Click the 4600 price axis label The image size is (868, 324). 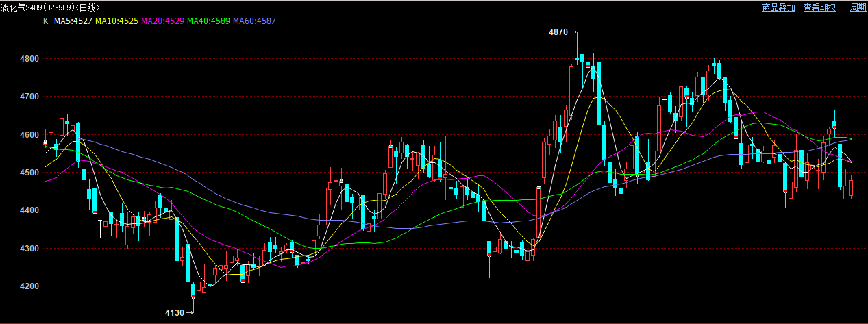pyautogui.click(x=29, y=135)
